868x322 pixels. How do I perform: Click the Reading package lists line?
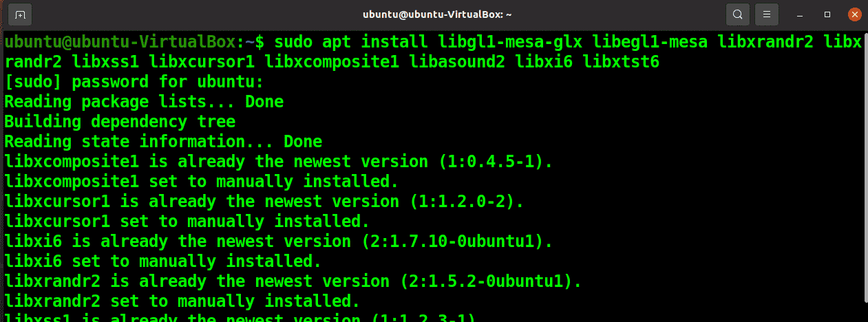click(144, 102)
